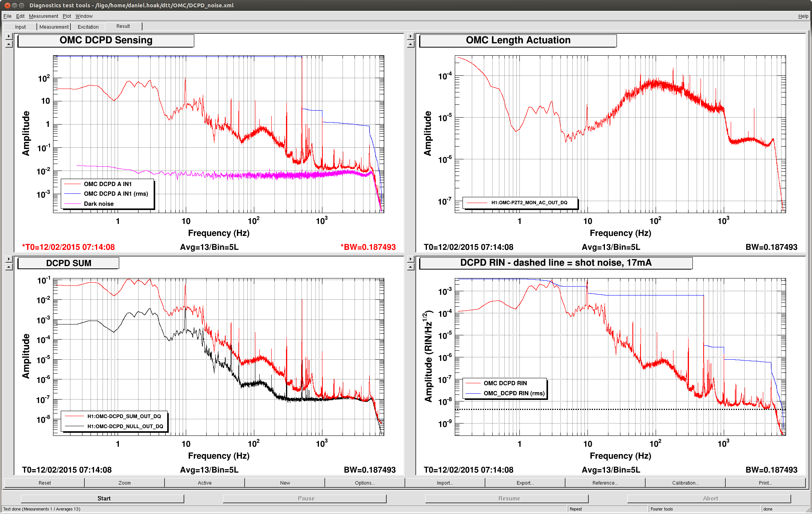Switch to the Result tab
The image size is (812, 514).
coord(123,26)
